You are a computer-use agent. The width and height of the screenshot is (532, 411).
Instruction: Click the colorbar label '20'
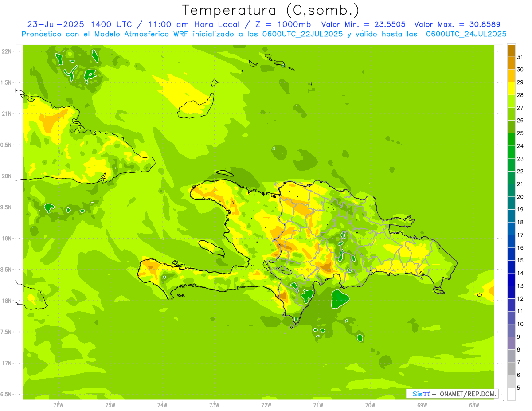point(520,197)
